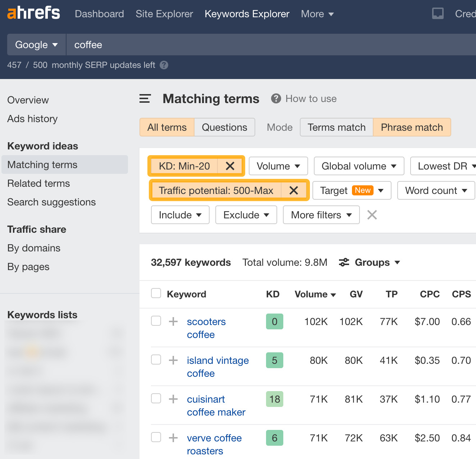Remove the KD: Min-20 filter
The width and height of the screenshot is (476, 459).
click(x=230, y=166)
